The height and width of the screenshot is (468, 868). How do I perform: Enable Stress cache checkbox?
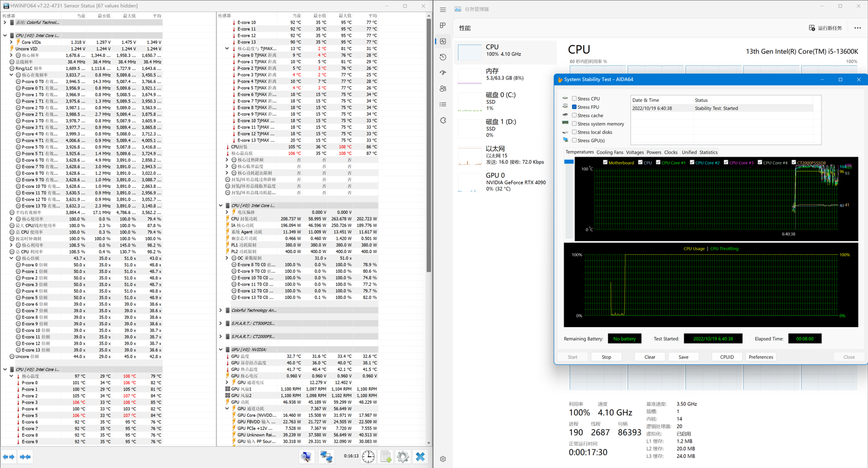[x=574, y=115]
